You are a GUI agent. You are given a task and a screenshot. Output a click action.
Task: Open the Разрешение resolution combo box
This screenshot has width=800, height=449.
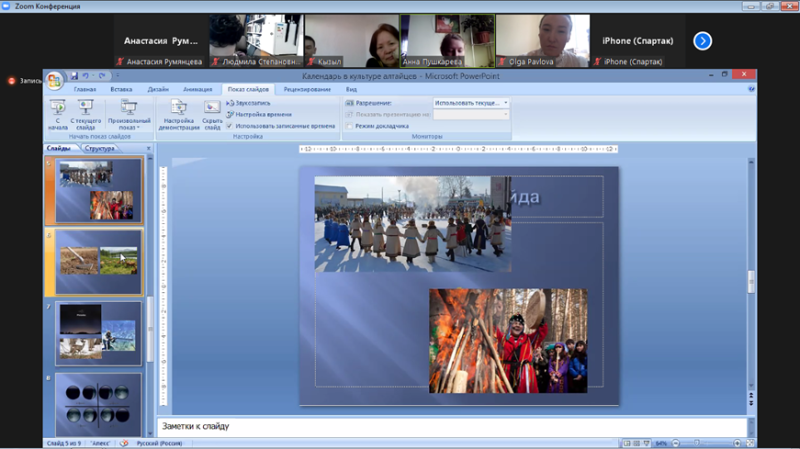pos(471,103)
